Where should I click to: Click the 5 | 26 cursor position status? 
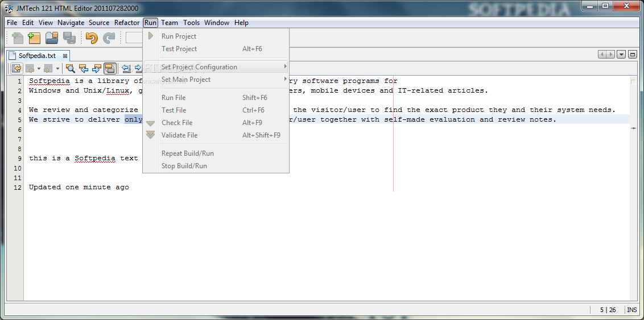[x=608, y=310]
